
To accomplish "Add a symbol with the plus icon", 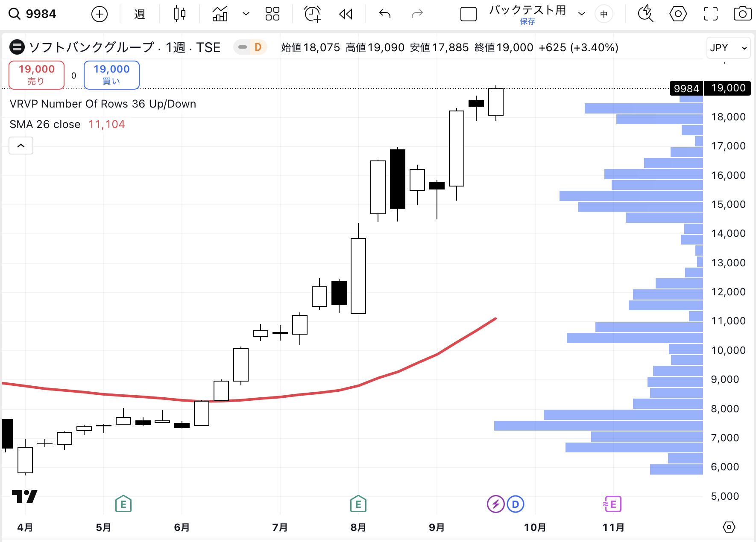I will pyautogui.click(x=100, y=14).
